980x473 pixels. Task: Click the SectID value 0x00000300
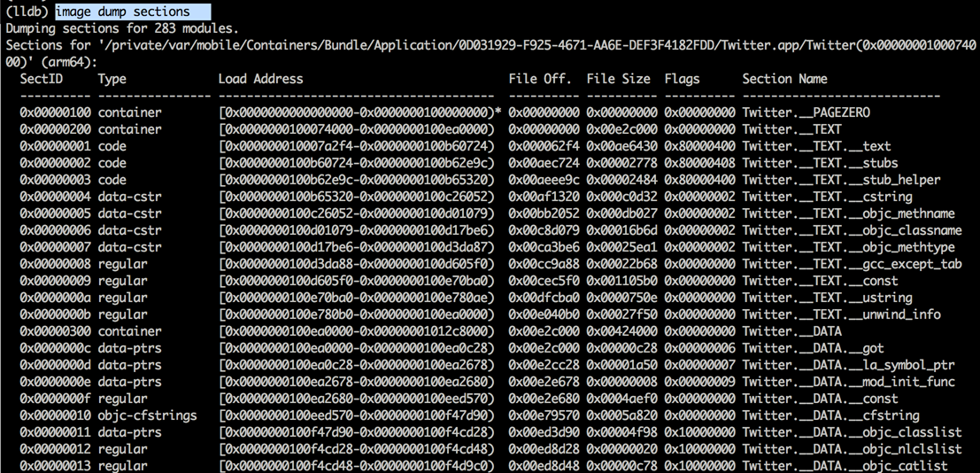(x=55, y=331)
